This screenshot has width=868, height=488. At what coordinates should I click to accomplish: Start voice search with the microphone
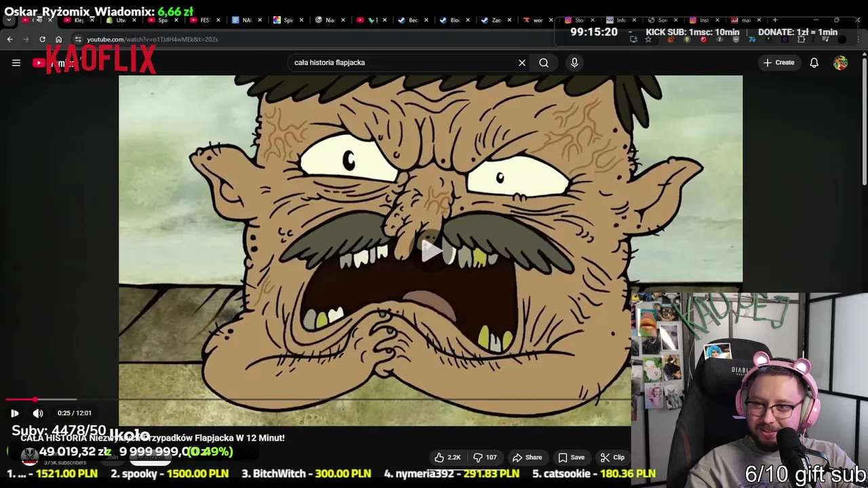[x=574, y=62]
